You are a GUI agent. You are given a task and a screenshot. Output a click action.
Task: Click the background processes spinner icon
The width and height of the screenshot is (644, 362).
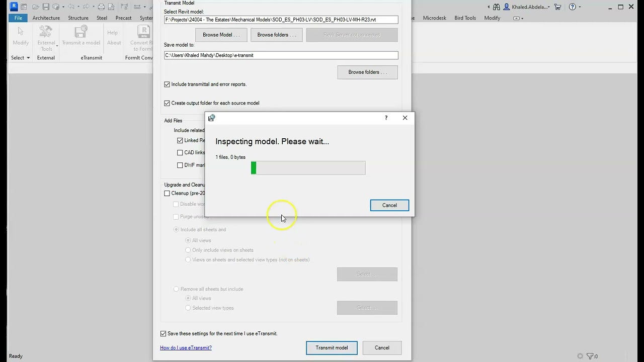pyautogui.click(x=580, y=356)
